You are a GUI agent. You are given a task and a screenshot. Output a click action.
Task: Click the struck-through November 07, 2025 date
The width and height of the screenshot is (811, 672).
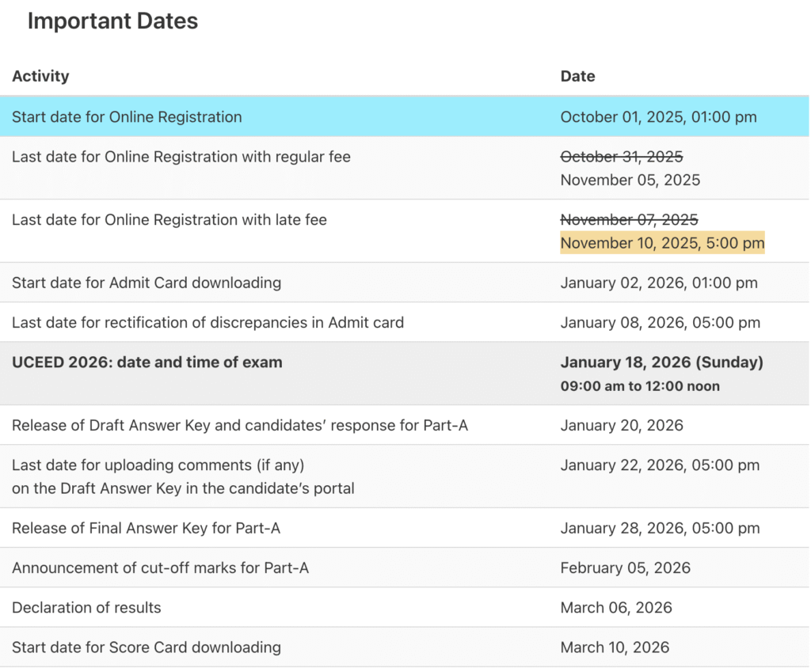click(629, 219)
